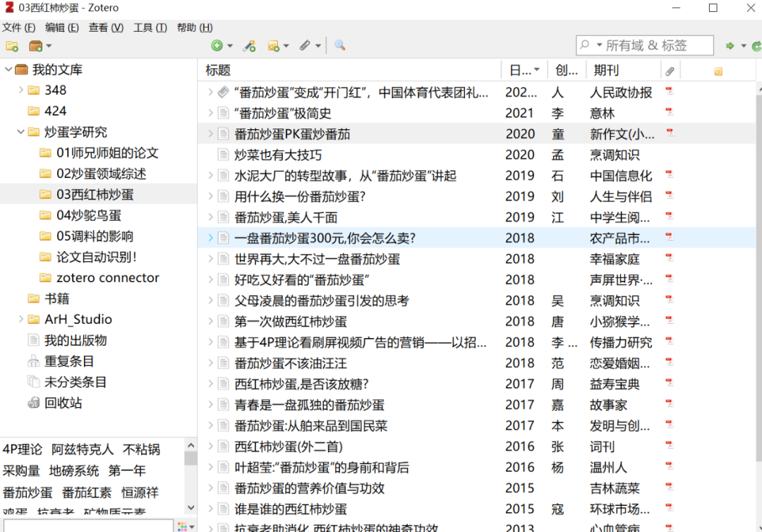Click the tag filter input field
The height and width of the screenshot is (532, 762).
[x=88, y=526]
